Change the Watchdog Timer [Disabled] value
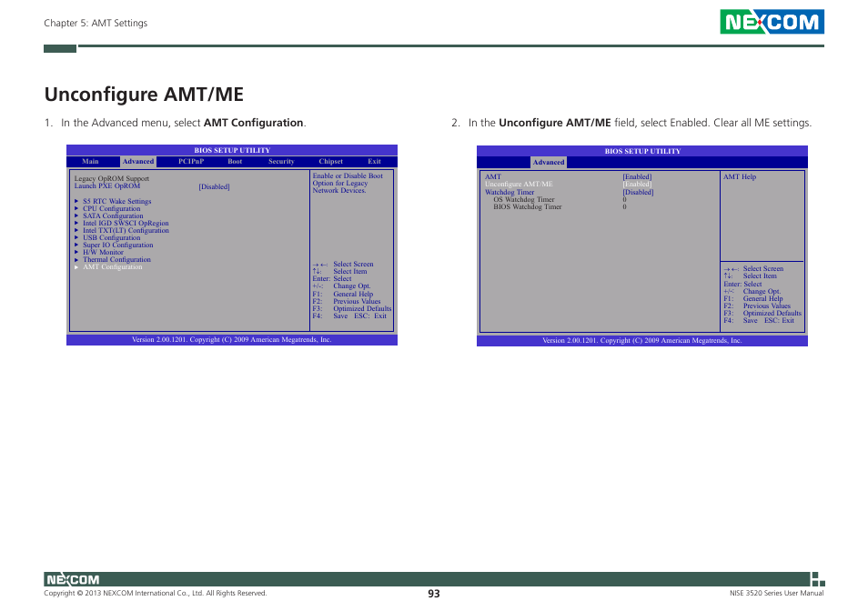Viewport: 868px width, 611px height. 639,193
